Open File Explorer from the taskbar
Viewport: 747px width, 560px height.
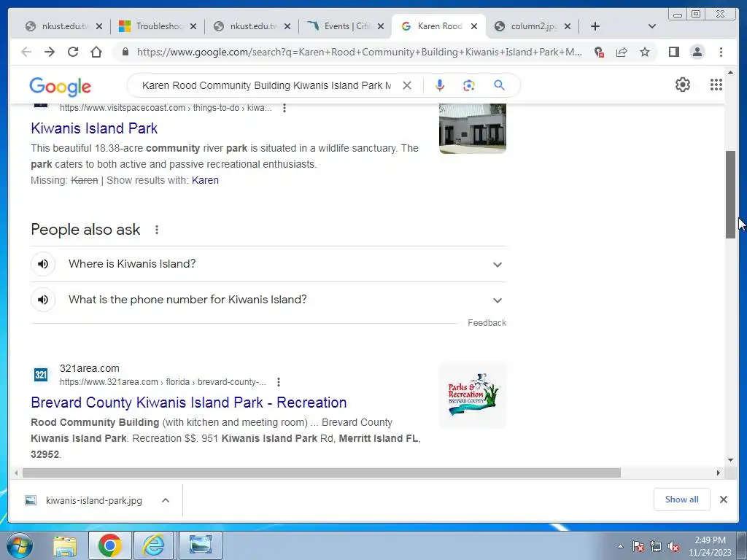point(65,545)
